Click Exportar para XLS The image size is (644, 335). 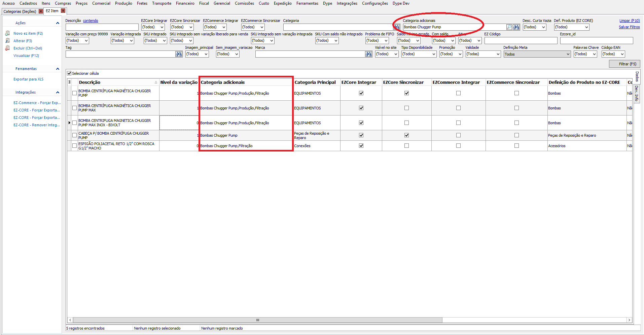pyautogui.click(x=28, y=79)
